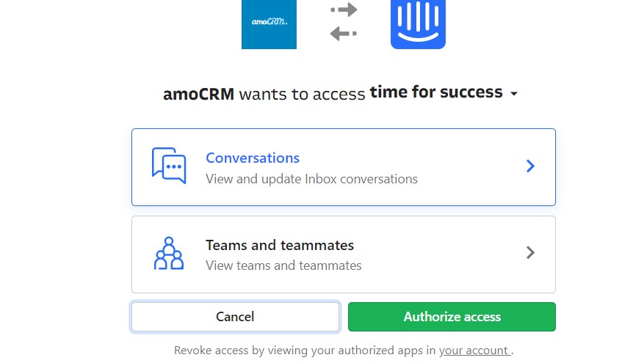Screen dimensions: 644x363
Task: Click "wants to access" heading text
Action: (x=302, y=94)
